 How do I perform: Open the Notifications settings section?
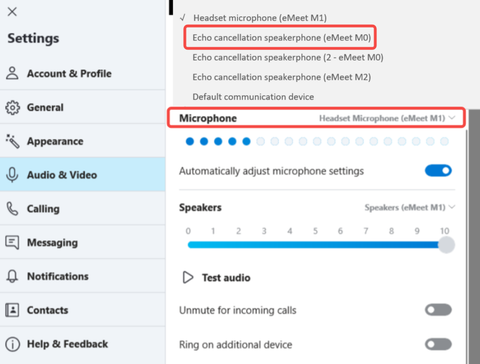(83, 276)
